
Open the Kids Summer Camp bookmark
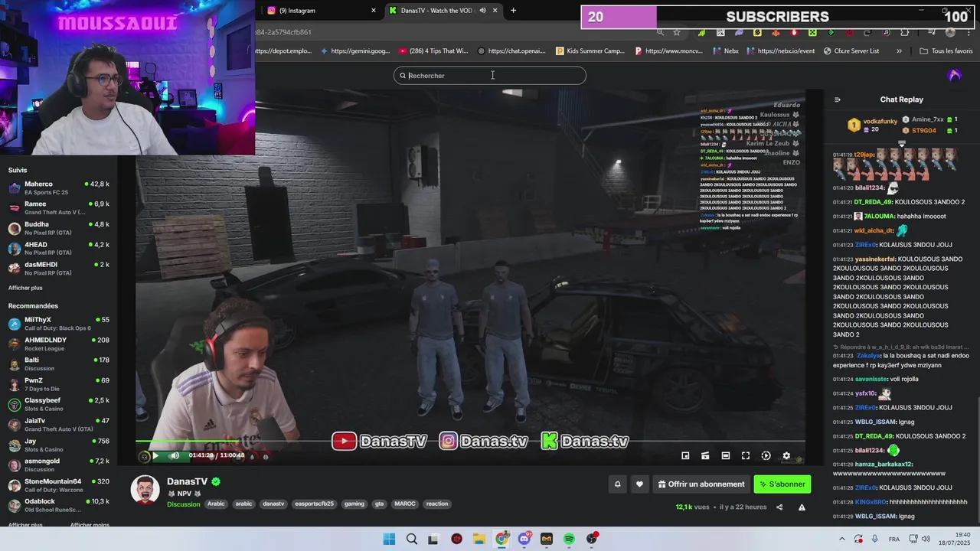590,51
